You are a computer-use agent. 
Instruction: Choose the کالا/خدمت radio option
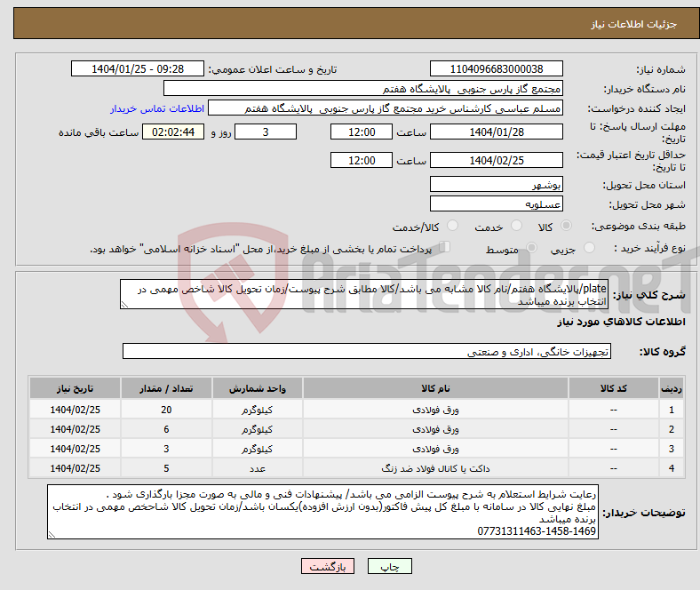(444, 227)
